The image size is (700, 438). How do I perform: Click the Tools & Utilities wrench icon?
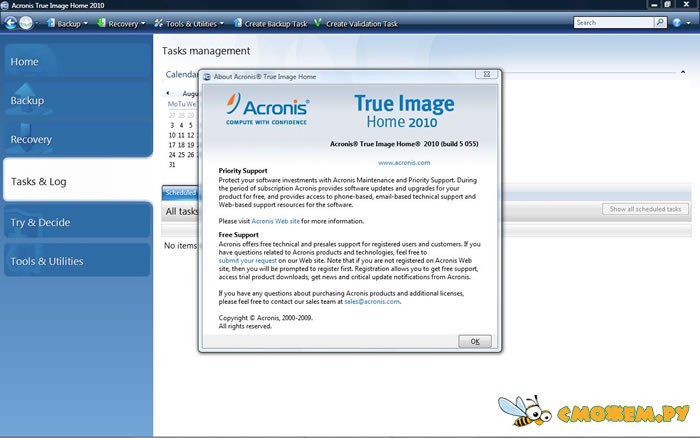(x=158, y=23)
